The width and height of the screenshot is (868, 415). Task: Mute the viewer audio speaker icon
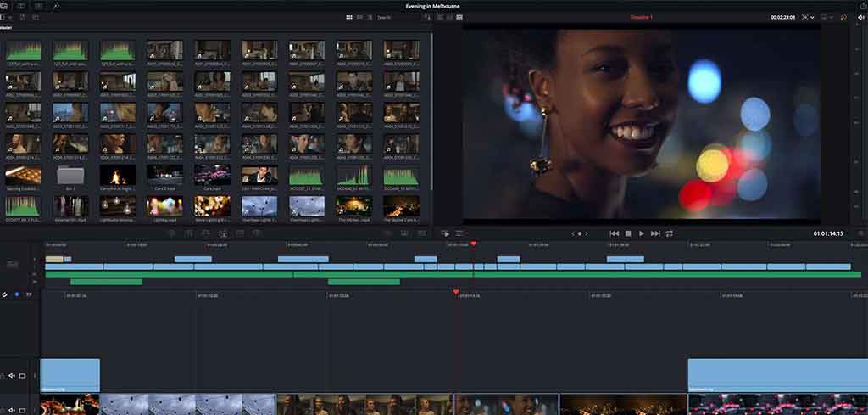(860, 17)
